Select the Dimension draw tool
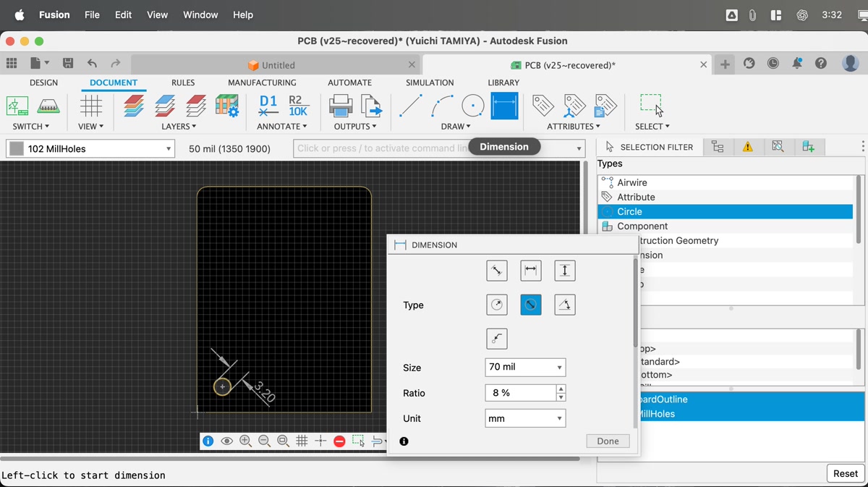868x487 pixels. 504,106
